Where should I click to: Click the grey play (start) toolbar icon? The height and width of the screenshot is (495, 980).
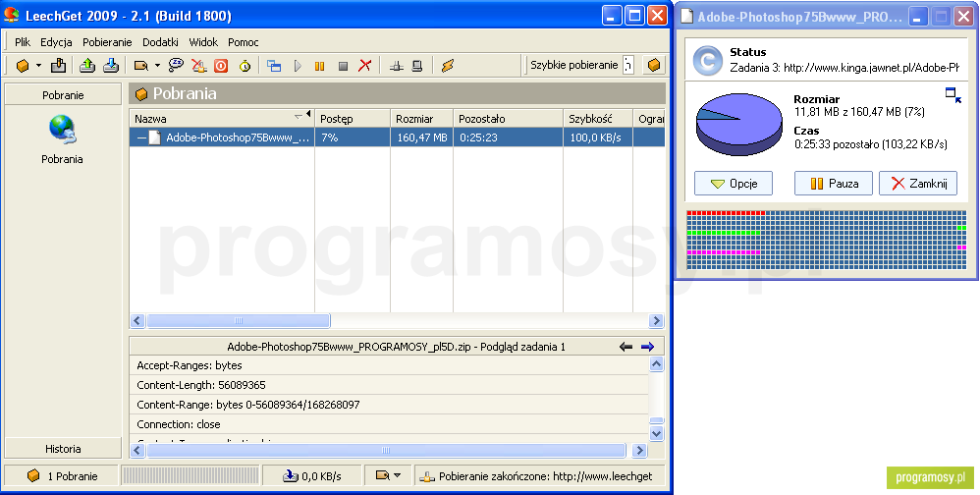pyautogui.click(x=298, y=65)
